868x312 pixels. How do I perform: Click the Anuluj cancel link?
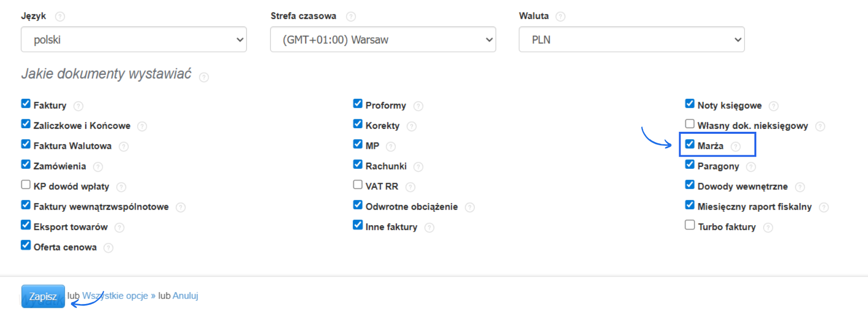point(185,296)
